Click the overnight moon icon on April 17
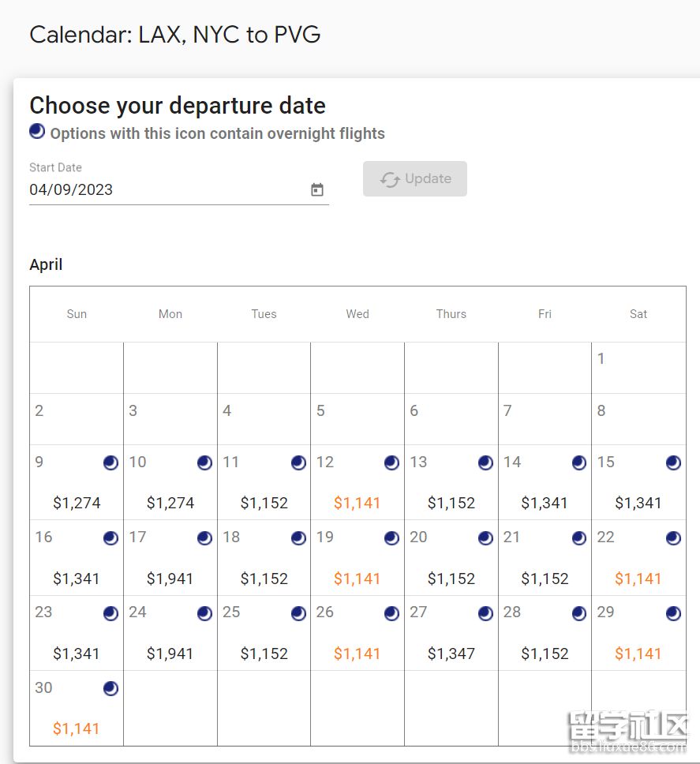The width and height of the screenshot is (700, 764). point(205,538)
